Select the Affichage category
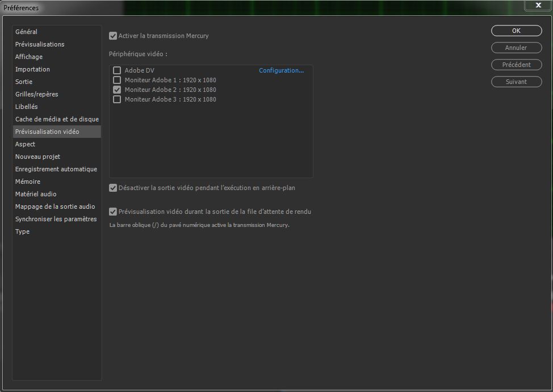Image resolution: width=553 pixels, height=392 pixels. click(29, 57)
